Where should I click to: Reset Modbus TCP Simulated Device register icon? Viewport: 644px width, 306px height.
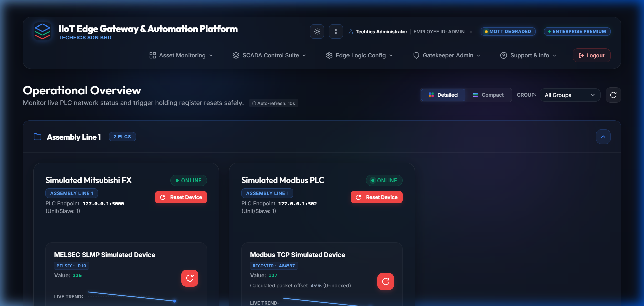click(386, 282)
